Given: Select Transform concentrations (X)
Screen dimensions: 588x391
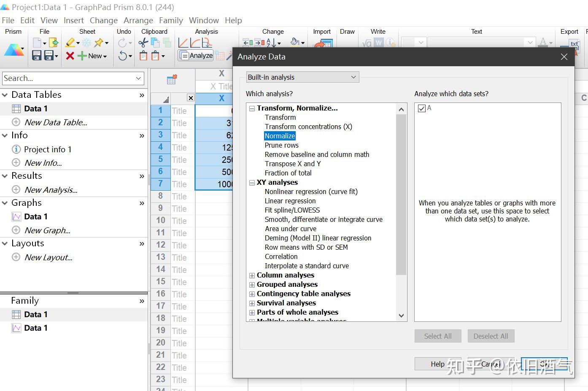Looking at the screenshot, I should [308, 127].
